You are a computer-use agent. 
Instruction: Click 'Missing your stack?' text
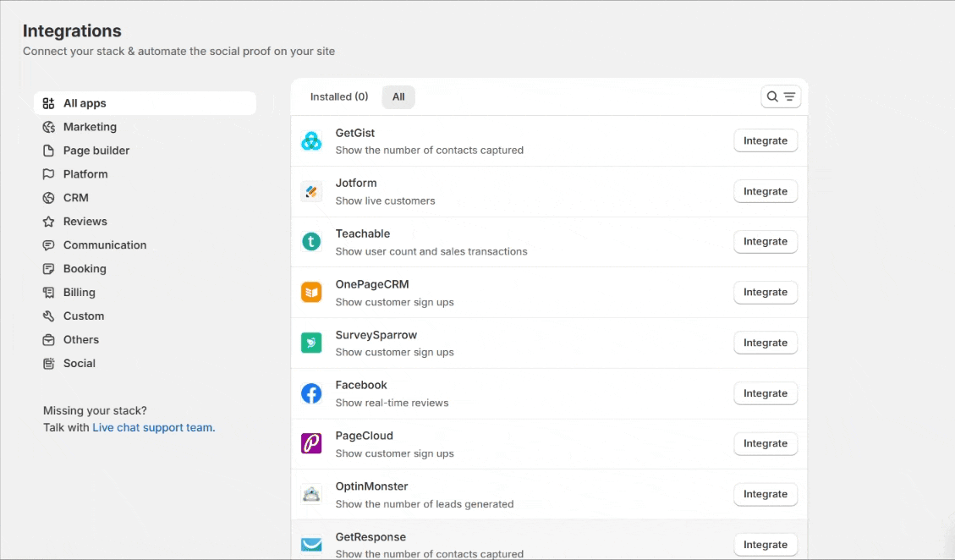[x=95, y=411]
